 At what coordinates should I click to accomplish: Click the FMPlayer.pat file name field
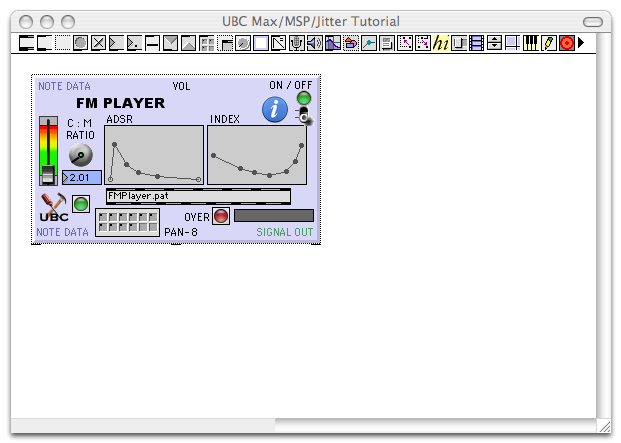coord(198,196)
